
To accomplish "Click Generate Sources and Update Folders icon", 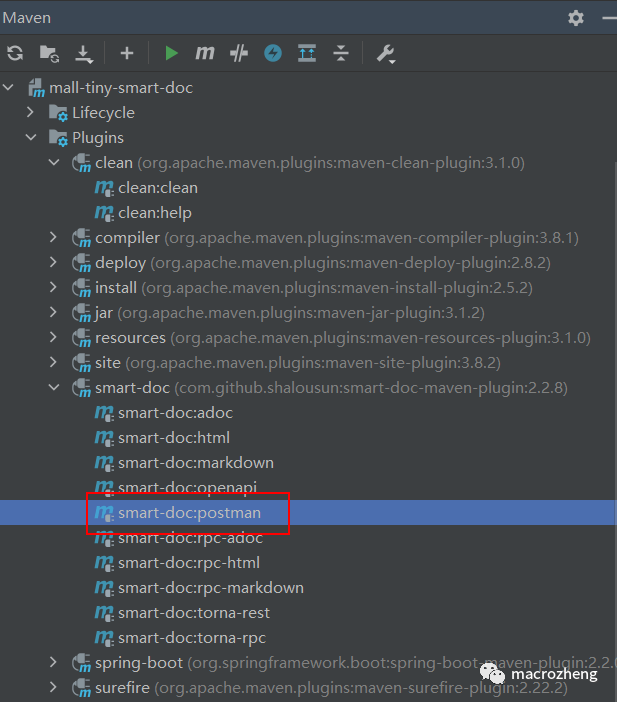I will [49, 54].
